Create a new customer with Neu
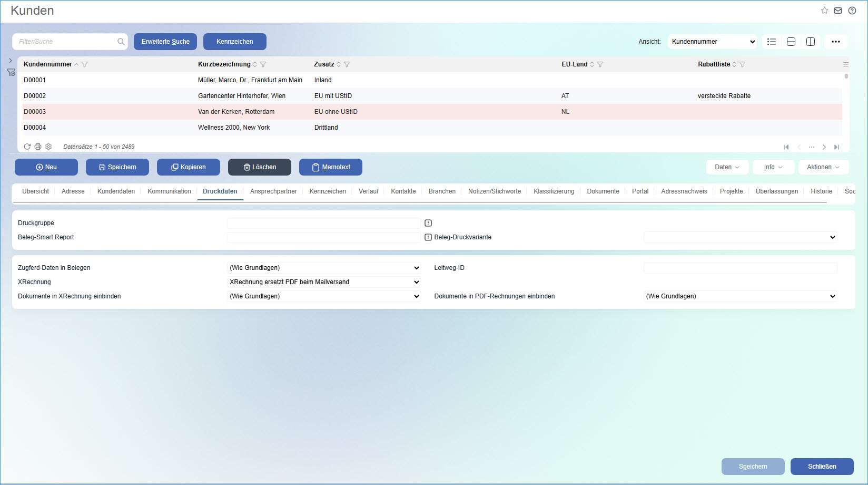The height and width of the screenshot is (485, 868). [46, 167]
